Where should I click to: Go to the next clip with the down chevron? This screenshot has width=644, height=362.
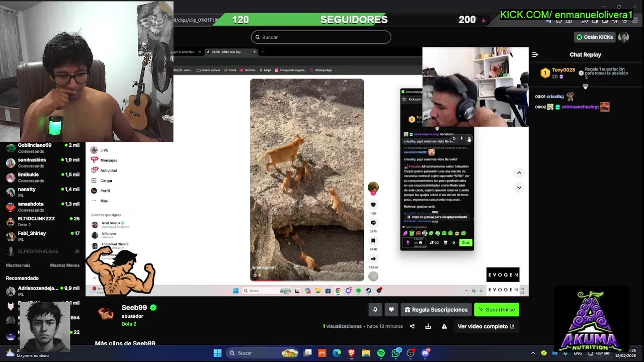(x=519, y=188)
